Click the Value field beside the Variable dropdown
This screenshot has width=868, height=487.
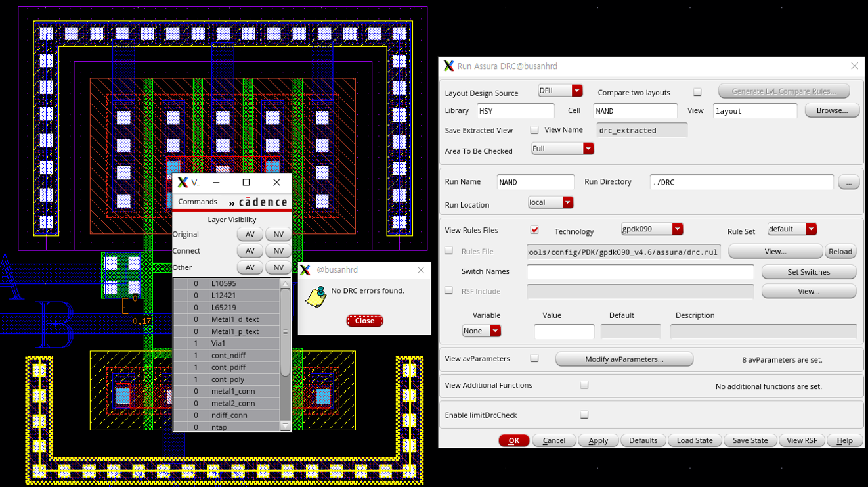564,331
